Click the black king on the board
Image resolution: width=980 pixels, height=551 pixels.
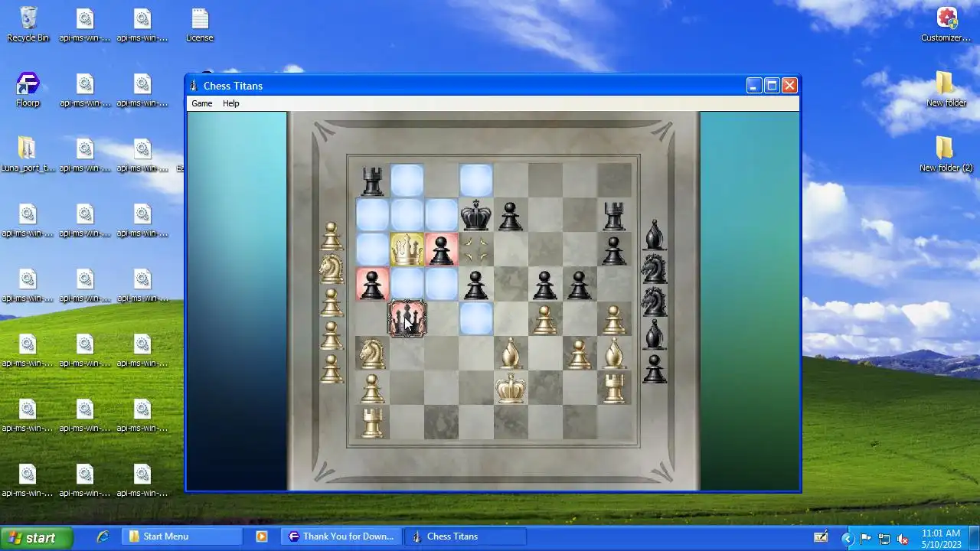[x=475, y=215]
